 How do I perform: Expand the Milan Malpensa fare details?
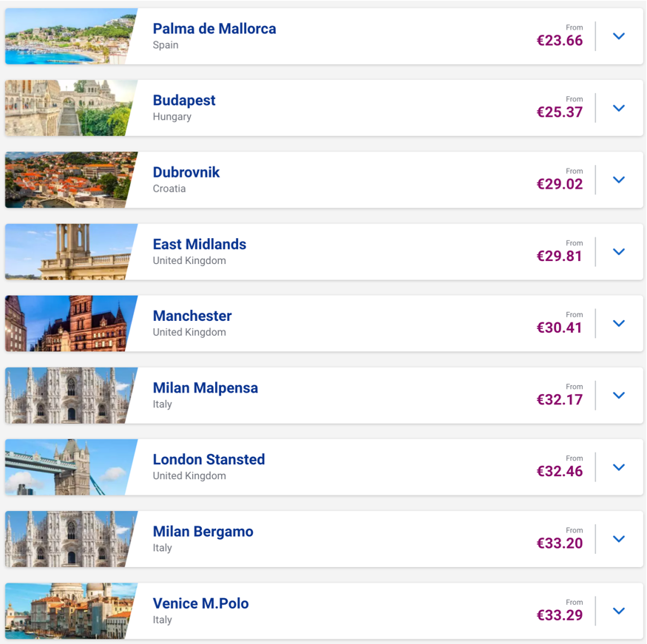tap(619, 395)
